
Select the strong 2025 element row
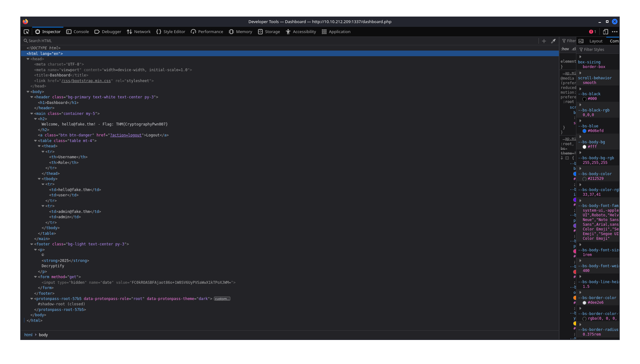point(65,261)
